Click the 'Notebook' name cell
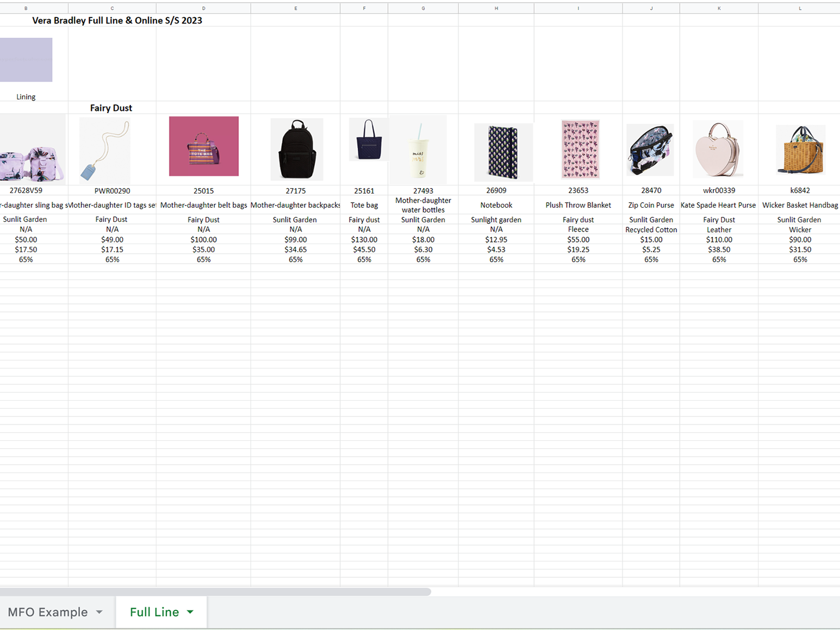The width and height of the screenshot is (840, 630). click(x=496, y=205)
